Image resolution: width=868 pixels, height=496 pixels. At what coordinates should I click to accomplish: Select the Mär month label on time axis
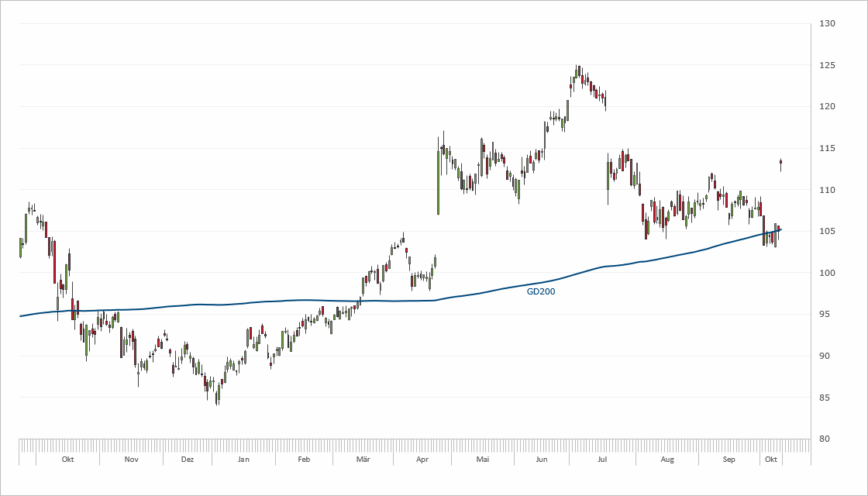[362, 460]
